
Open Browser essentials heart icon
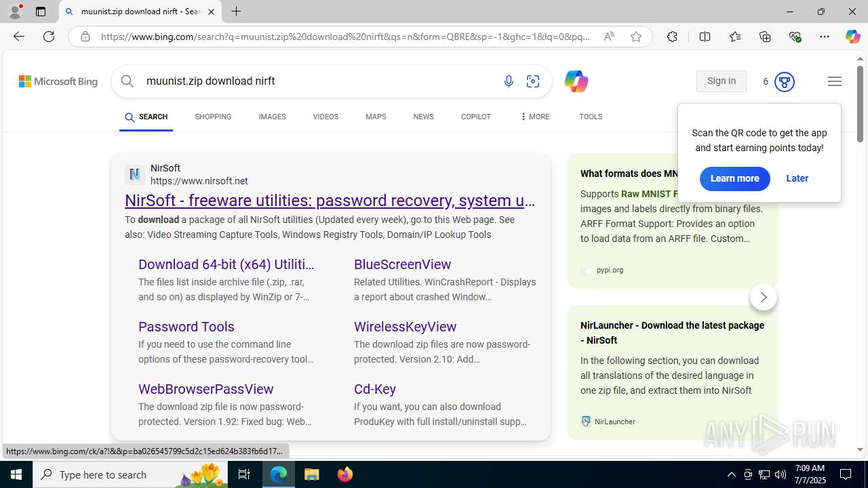(795, 37)
